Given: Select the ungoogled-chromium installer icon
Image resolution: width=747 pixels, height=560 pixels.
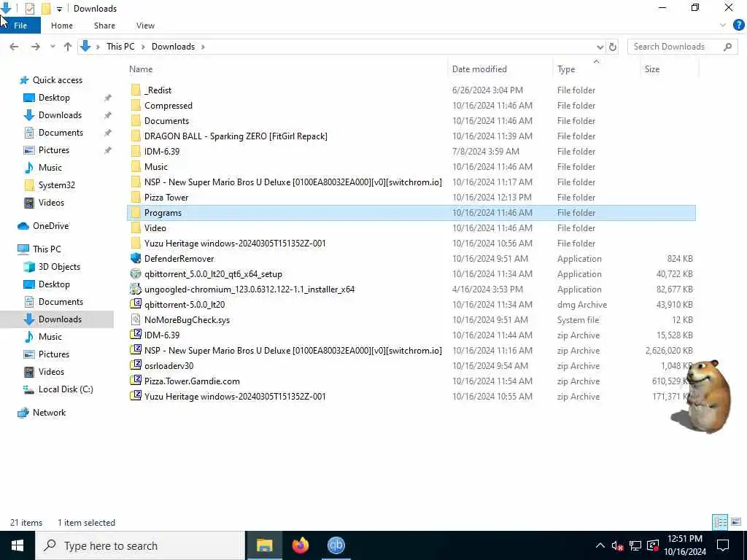Looking at the screenshot, I should tap(136, 289).
